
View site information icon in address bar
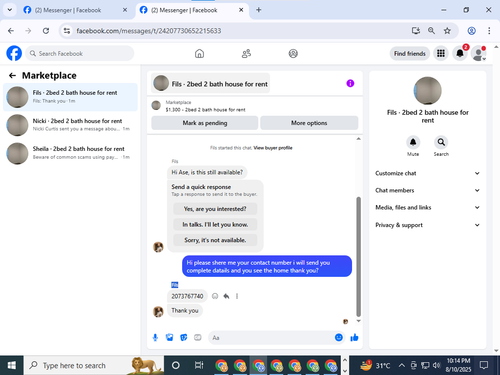(x=67, y=31)
